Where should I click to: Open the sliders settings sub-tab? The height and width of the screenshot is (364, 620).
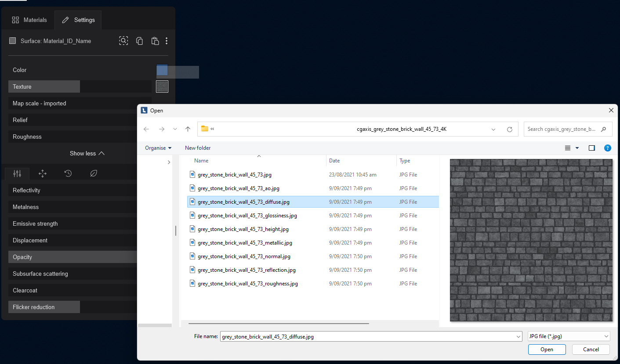point(17,173)
